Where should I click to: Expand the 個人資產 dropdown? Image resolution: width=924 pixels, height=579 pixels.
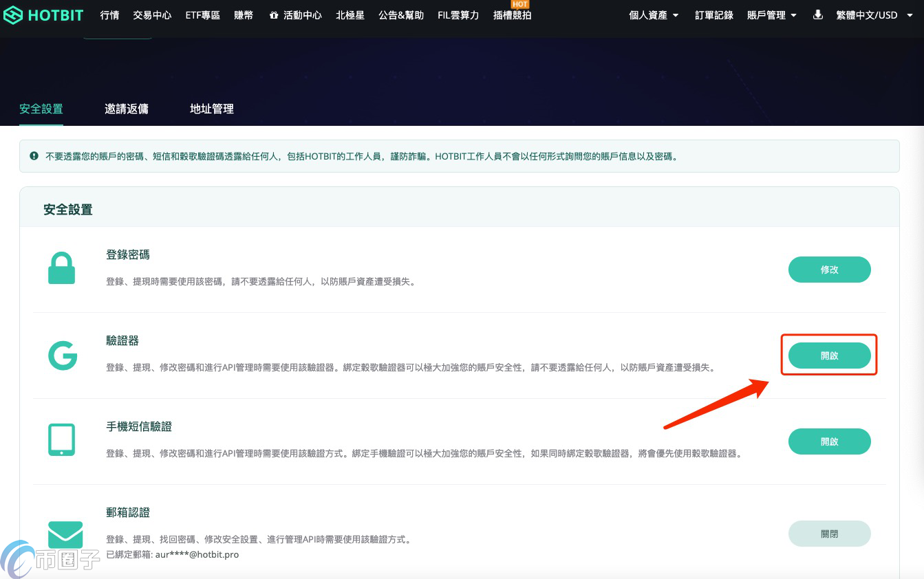click(654, 15)
